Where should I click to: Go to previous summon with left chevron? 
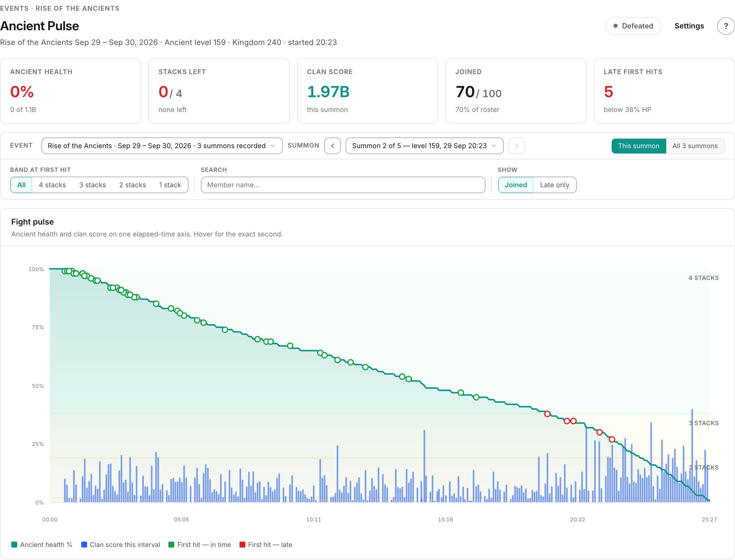pyautogui.click(x=332, y=146)
